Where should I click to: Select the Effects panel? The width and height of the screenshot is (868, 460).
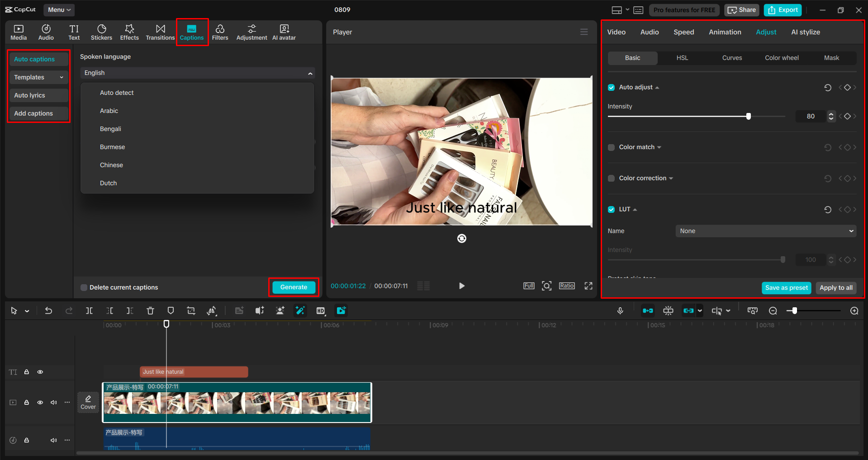click(x=129, y=32)
